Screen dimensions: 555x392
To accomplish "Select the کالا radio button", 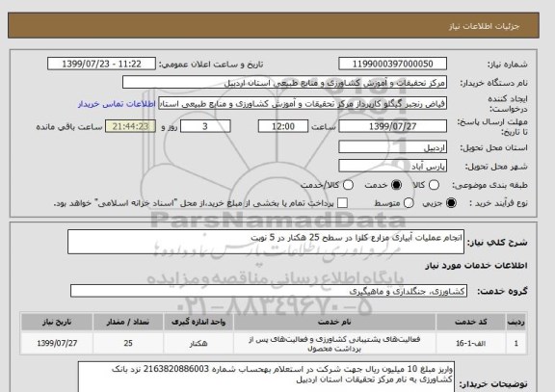I will (x=434, y=185).
